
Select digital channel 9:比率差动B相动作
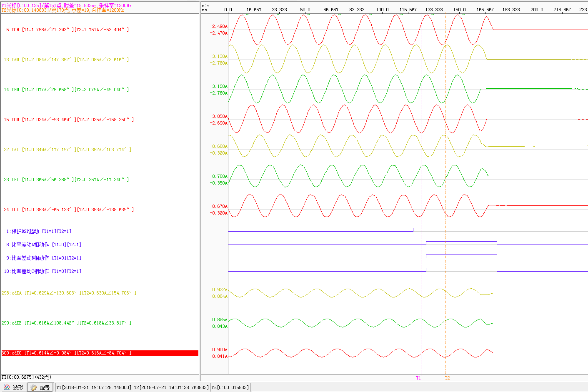coord(44,258)
